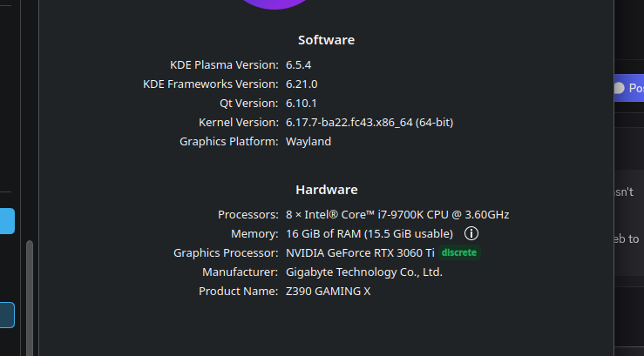Click the NVIDIA GeForce RTX 3060 Ti text
644x356 pixels.
[x=360, y=252]
